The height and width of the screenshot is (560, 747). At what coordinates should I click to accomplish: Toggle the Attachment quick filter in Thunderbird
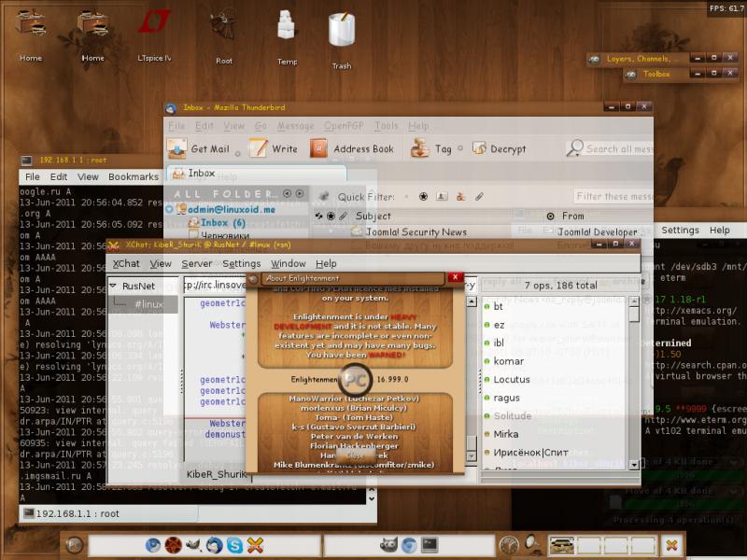pyautogui.click(x=479, y=197)
